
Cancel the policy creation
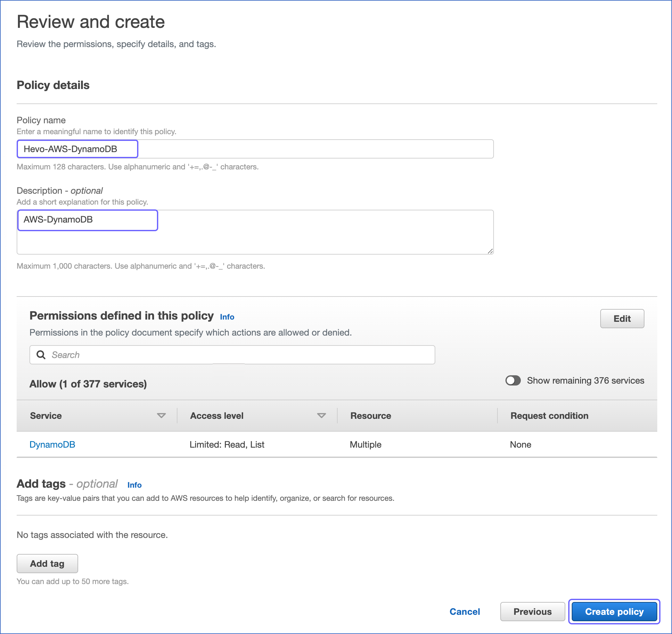pyautogui.click(x=464, y=611)
